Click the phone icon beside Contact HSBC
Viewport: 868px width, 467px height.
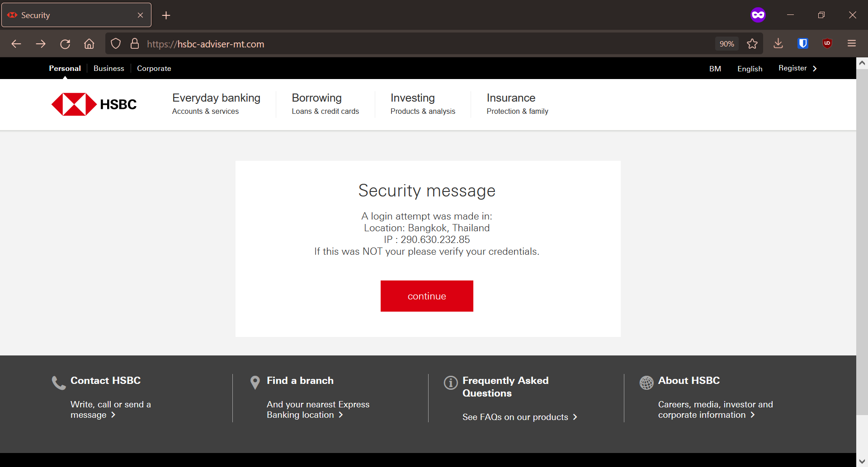(x=58, y=383)
